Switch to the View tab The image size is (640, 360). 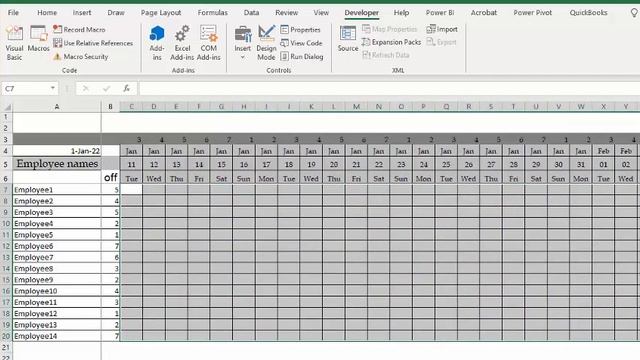pyautogui.click(x=321, y=13)
